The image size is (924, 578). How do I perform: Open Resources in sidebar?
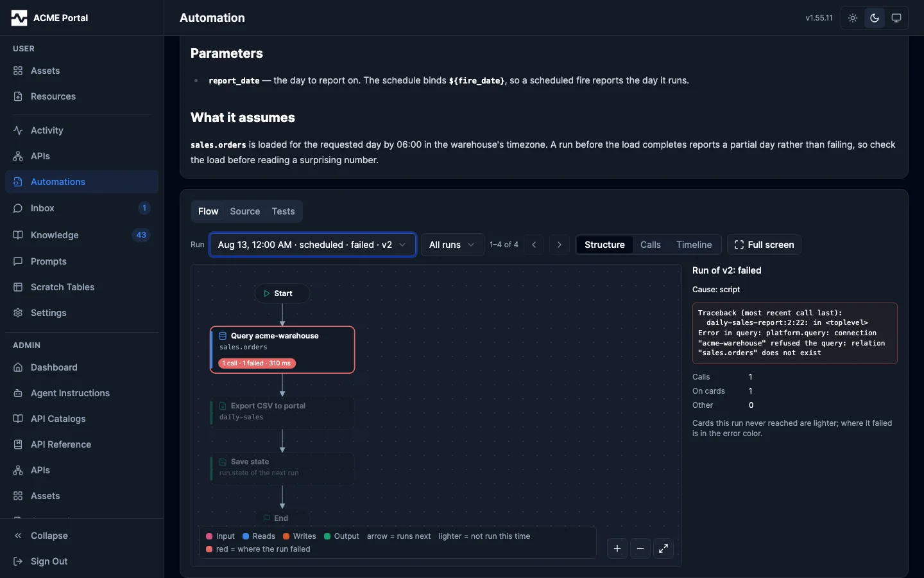pos(81,96)
